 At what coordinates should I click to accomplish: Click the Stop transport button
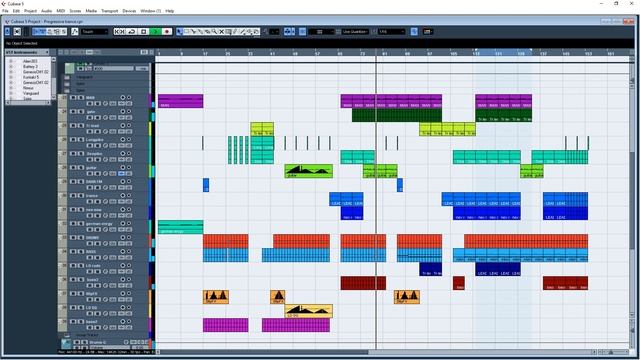tap(144, 31)
